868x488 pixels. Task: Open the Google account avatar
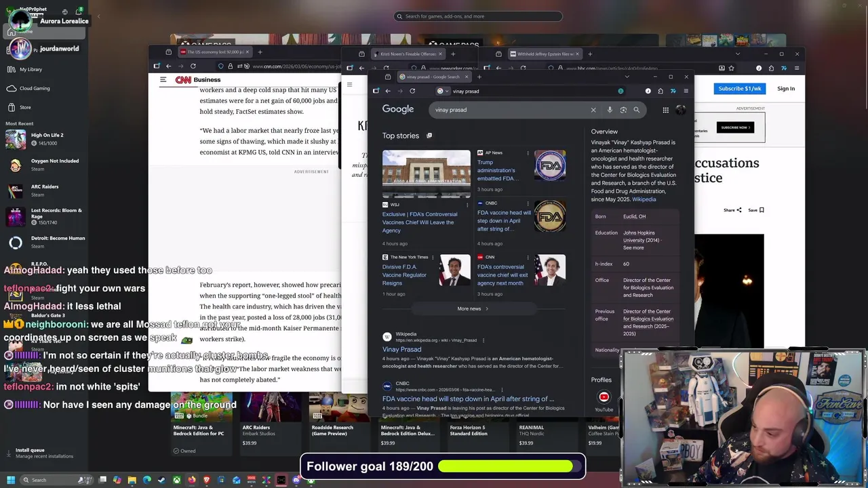click(x=681, y=110)
